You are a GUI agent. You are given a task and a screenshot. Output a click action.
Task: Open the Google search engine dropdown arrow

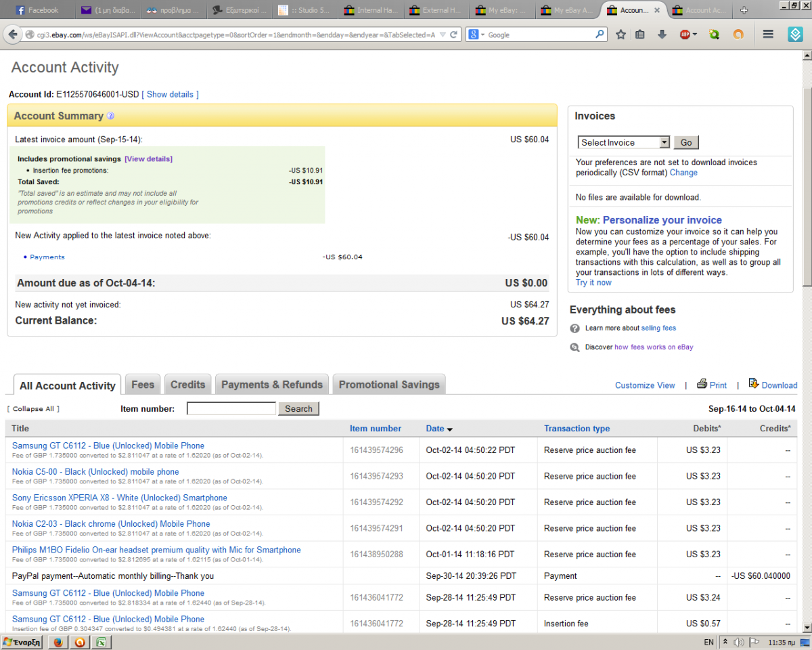click(x=482, y=35)
